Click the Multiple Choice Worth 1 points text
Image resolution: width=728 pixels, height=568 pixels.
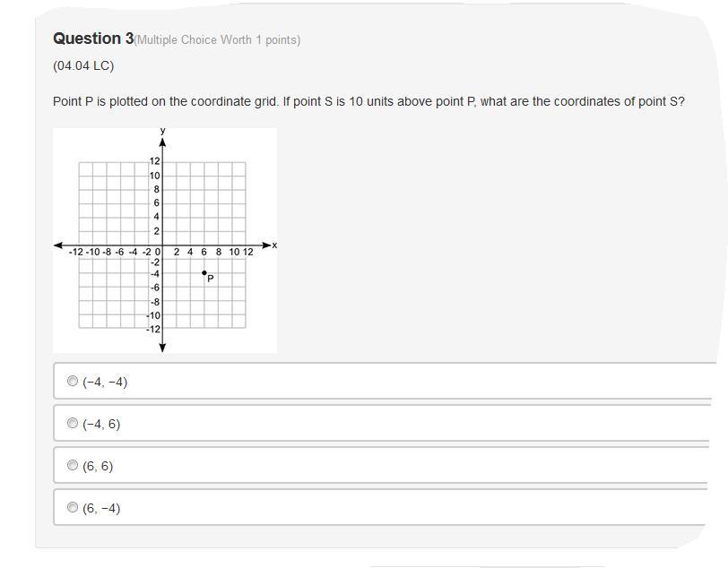[217, 40]
